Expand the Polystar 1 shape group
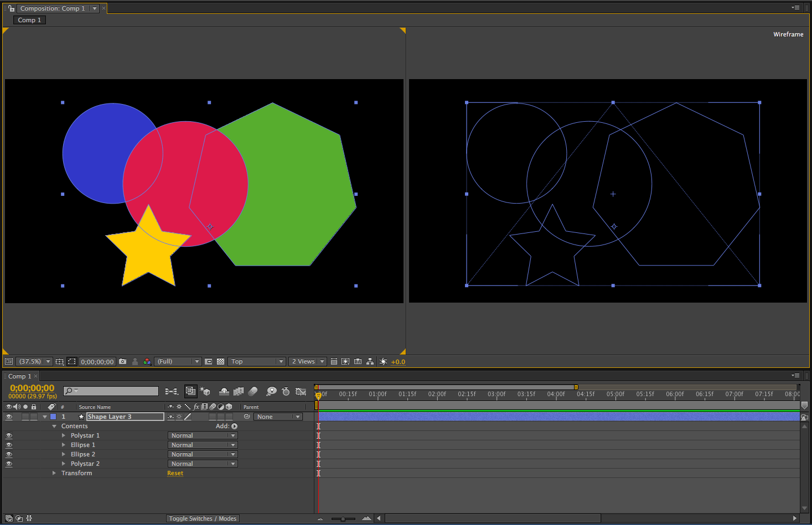812x525 pixels. 63,435
